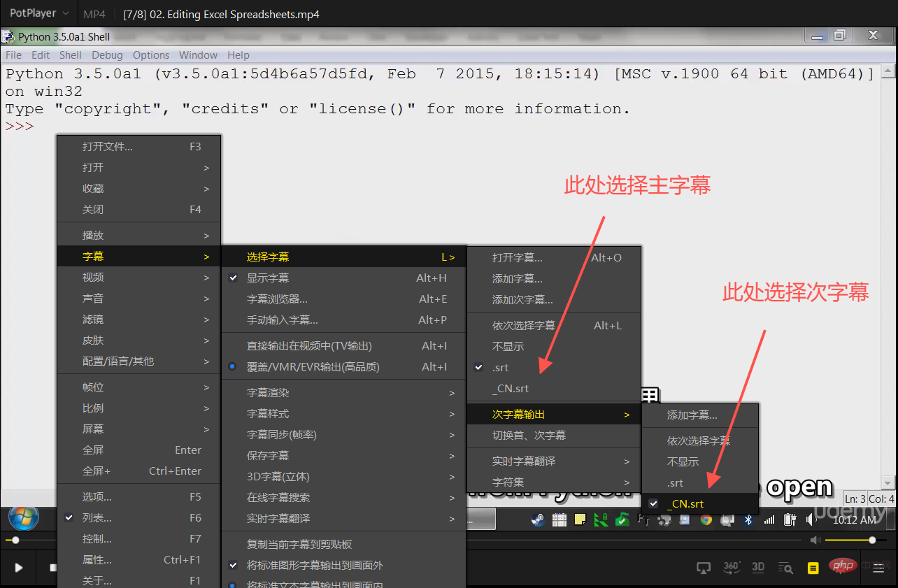
Task: Choose 不显示 in the secondary subtitle submenu
Action: tap(700, 461)
